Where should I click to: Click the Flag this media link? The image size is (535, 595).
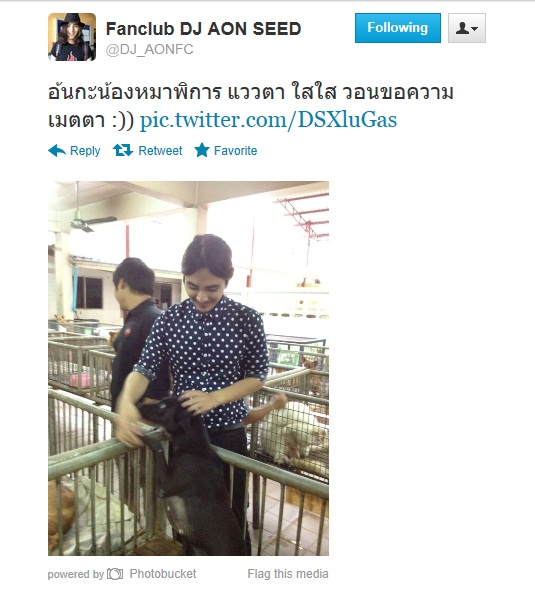click(x=288, y=574)
